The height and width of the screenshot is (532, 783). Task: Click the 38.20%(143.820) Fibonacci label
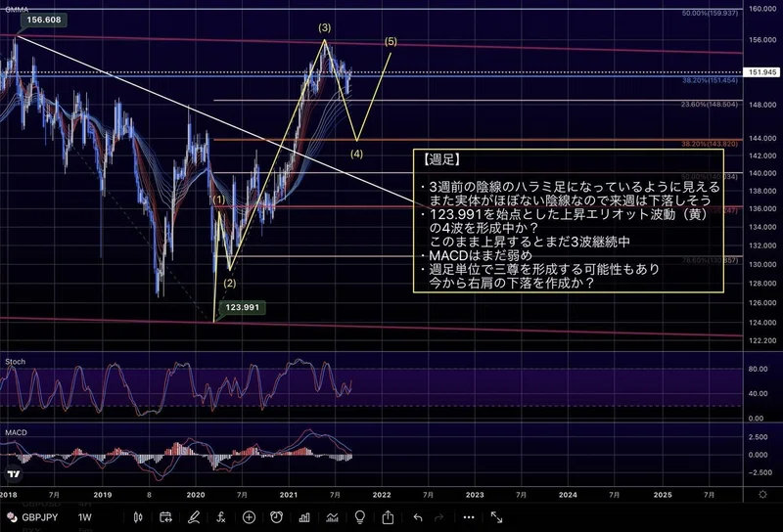pos(710,144)
